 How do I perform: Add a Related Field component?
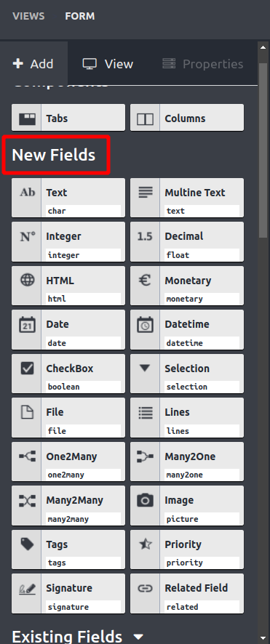pos(187,593)
